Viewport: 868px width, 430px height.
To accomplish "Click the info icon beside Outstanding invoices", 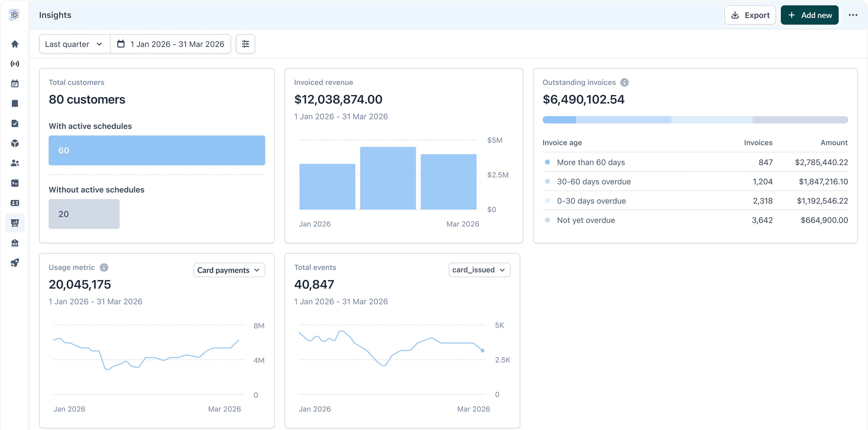I will click(624, 83).
